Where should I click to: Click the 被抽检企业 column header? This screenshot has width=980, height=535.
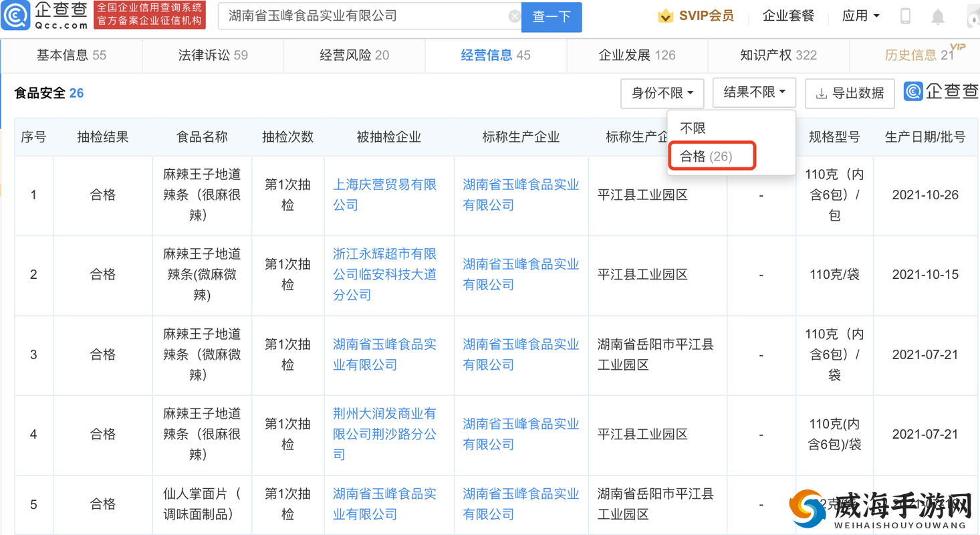point(389,137)
